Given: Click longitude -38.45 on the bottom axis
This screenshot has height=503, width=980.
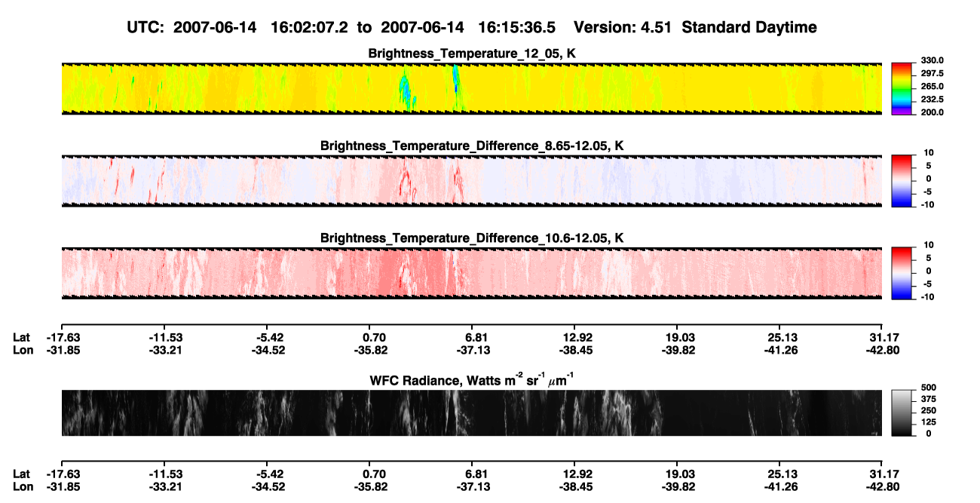Looking at the screenshot, I should point(574,486).
